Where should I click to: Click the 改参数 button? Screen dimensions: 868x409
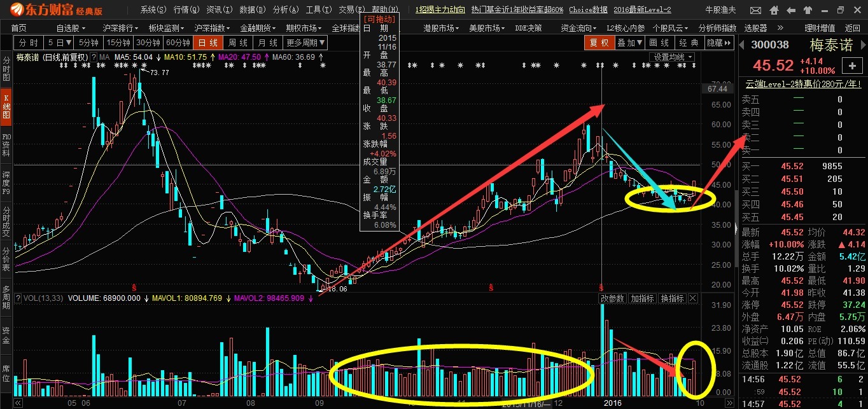coord(613,298)
